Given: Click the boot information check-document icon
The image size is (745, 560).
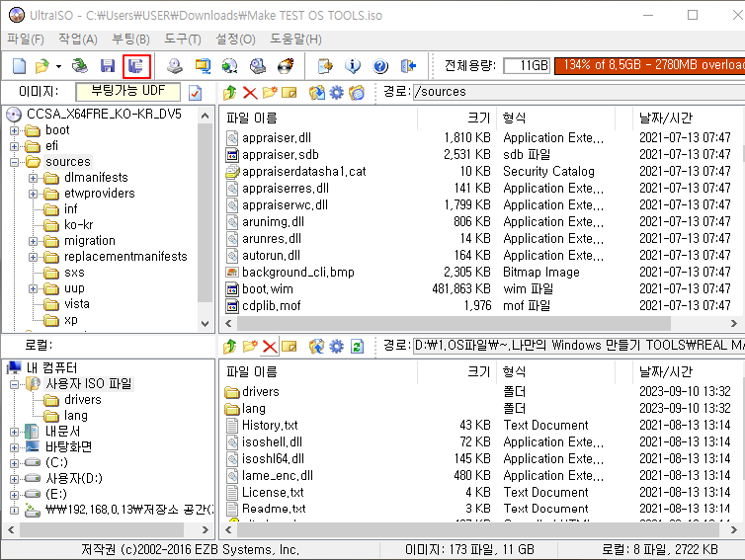Looking at the screenshot, I should (196, 93).
